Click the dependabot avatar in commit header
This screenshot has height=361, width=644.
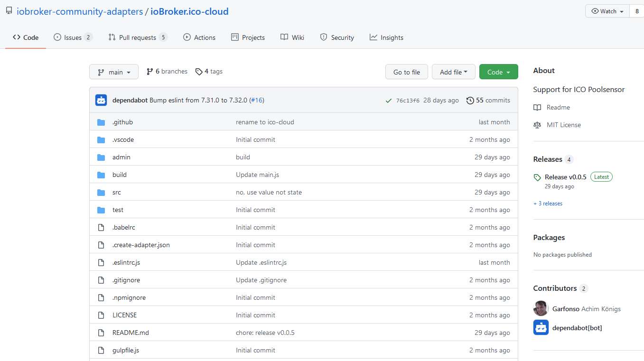click(101, 100)
